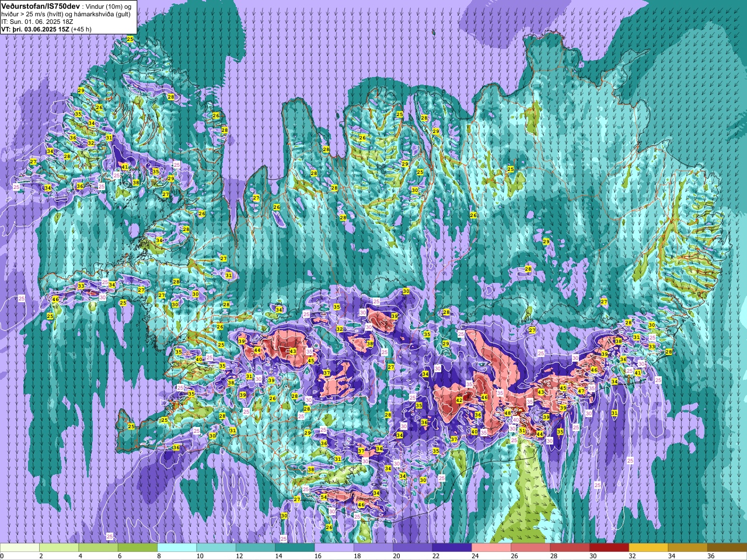Select the 26–28 salmon legend swatch

coord(530,548)
